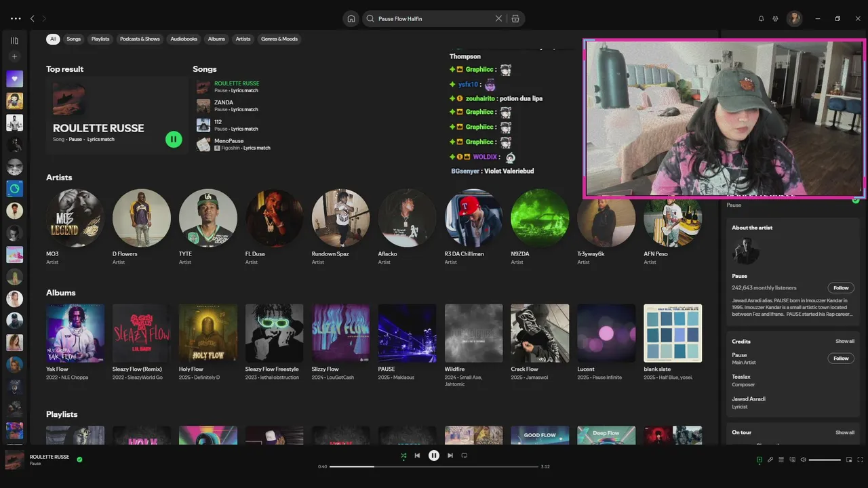Mute the volume speaker icon
Image resolution: width=868 pixels, height=488 pixels.
coord(803,460)
